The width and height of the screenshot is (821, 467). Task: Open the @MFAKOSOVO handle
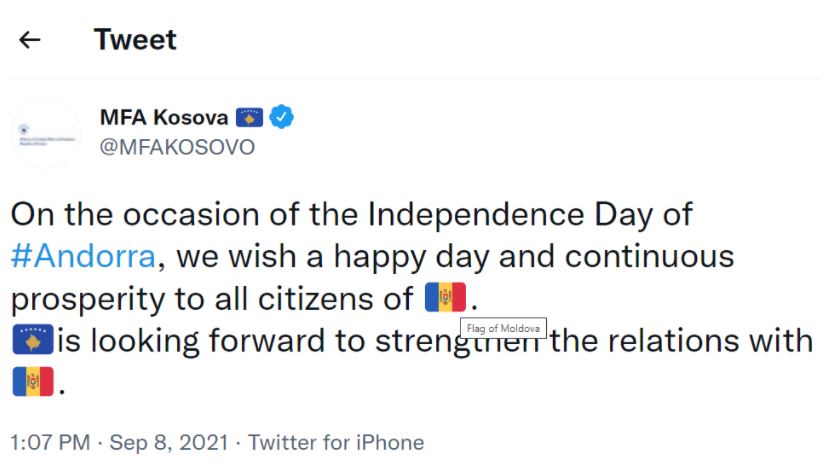pos(177,147)
